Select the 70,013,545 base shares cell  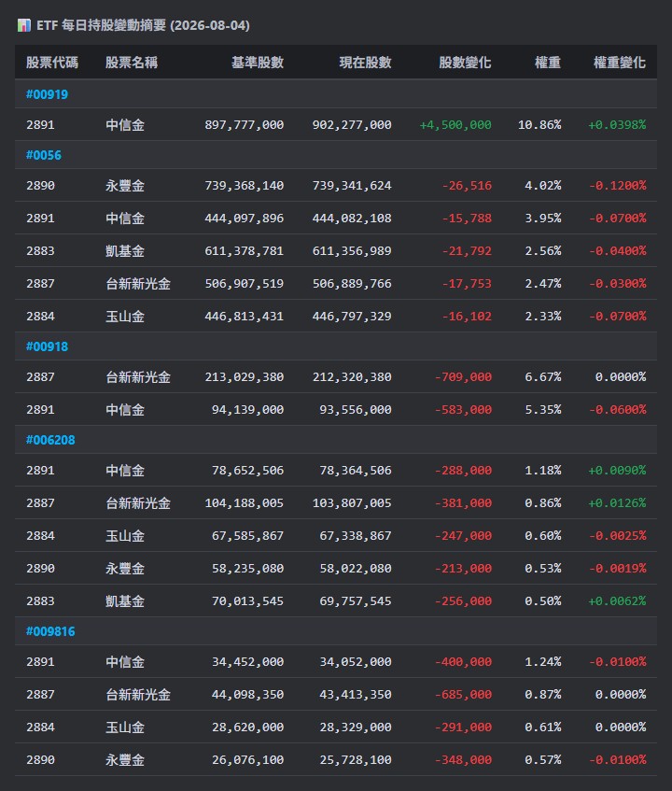click(247, 601)
